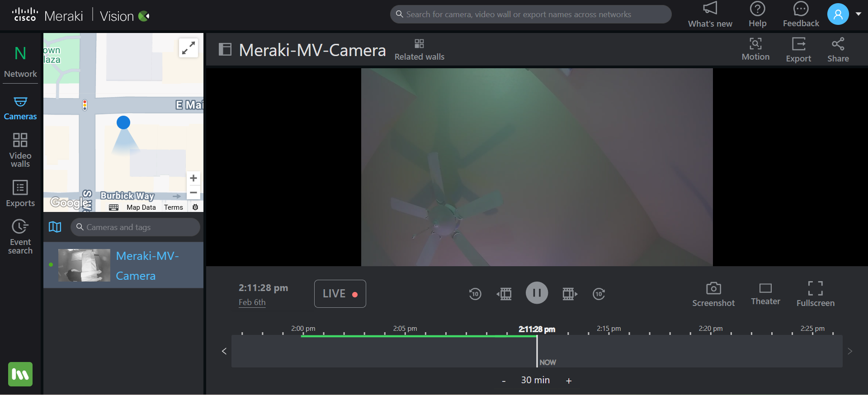Select the Meraki-MV-Camera thumbnail
Screen dimensions: 868x395
tap(85, 265)
